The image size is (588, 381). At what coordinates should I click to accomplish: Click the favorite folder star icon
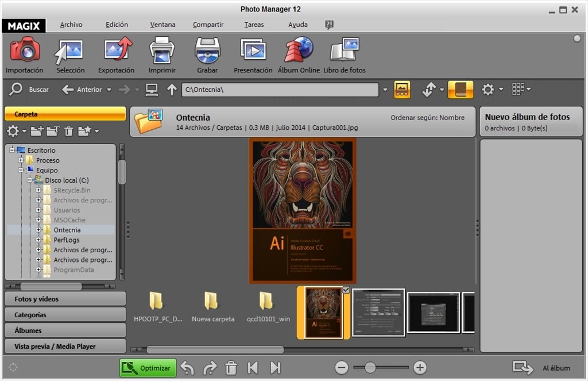pos(85,130)
